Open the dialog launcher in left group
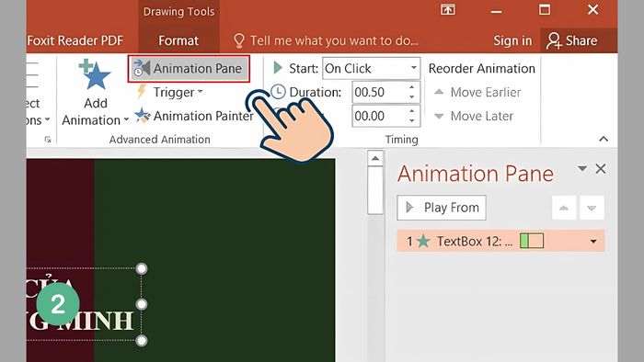Viewport: 644px width, 362px height. pyautogui.click(x=48, y=140)
